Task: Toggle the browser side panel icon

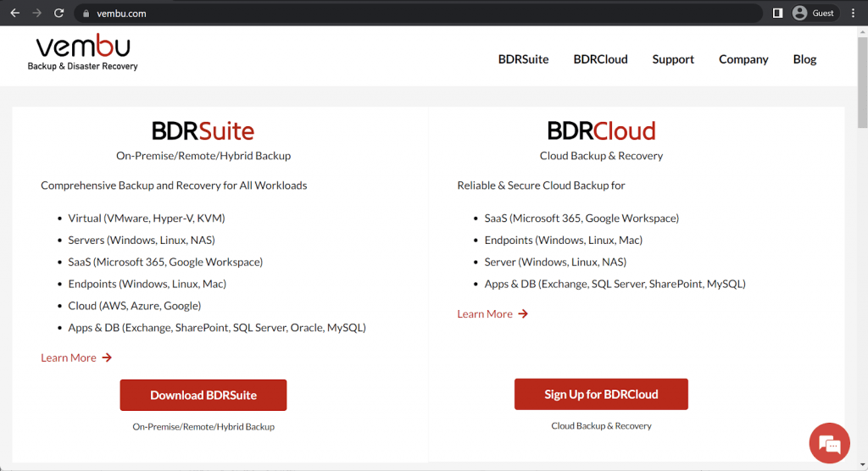Action: tap(778, 14)
